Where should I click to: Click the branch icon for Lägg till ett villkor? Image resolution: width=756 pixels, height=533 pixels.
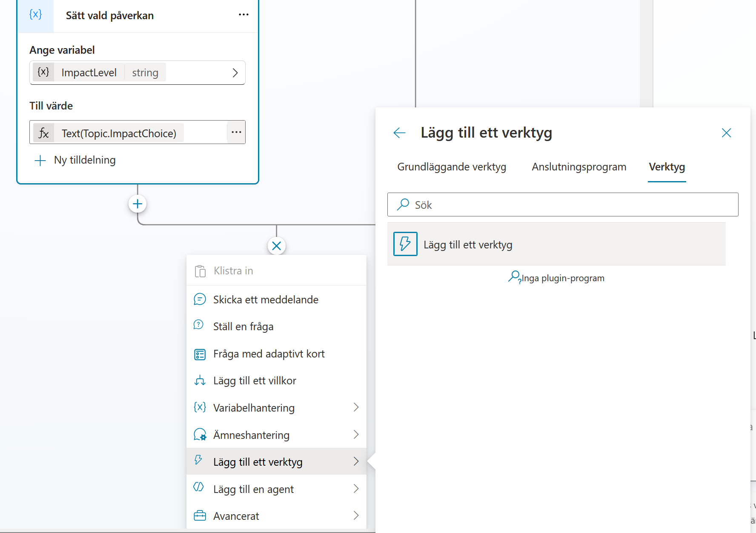coord(200,380)
